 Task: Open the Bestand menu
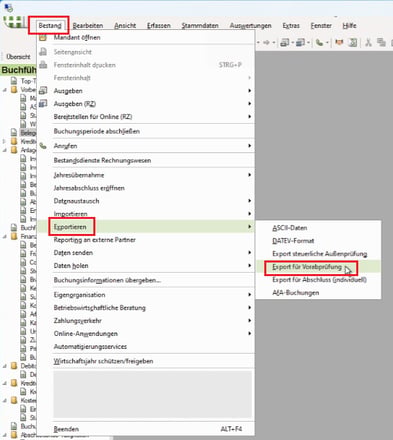50,25
